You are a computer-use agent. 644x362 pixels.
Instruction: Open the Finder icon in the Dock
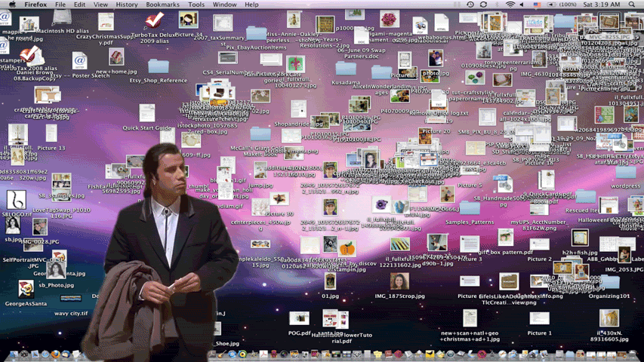pos(13,354)
